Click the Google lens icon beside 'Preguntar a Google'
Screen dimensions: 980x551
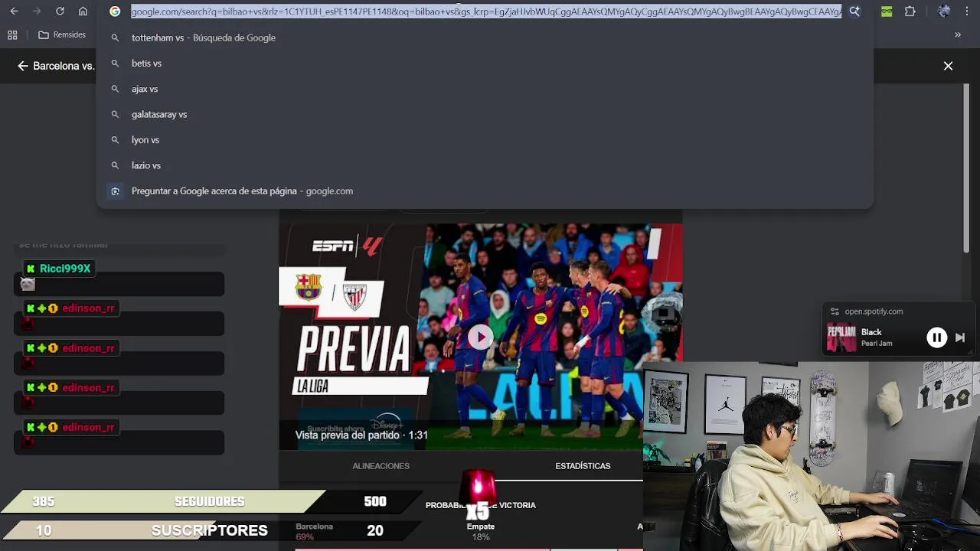click(115, 191)
